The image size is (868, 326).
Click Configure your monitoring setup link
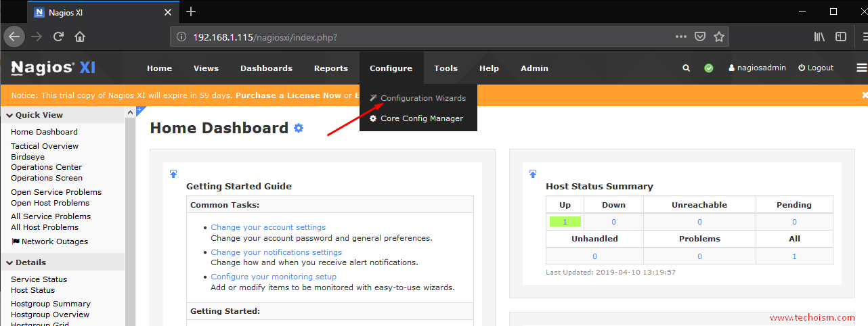[x=274, y=277]
